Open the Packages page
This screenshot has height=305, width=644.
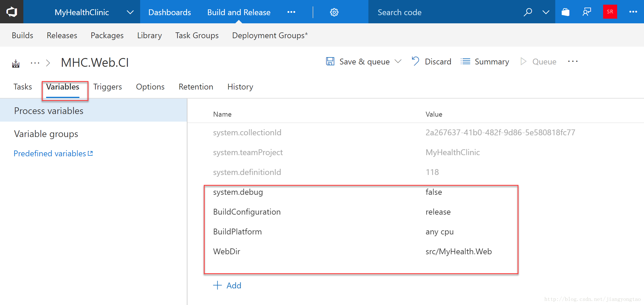click(107, 35)
